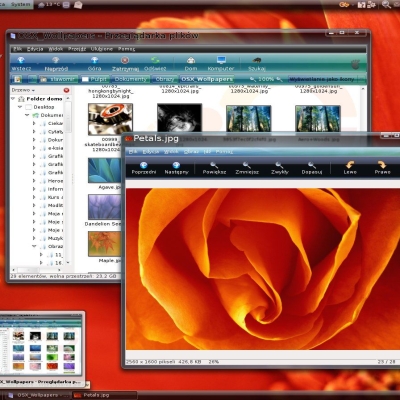
Task: Open the Ulubione menu in file browser
Action: tap(102, 49)
